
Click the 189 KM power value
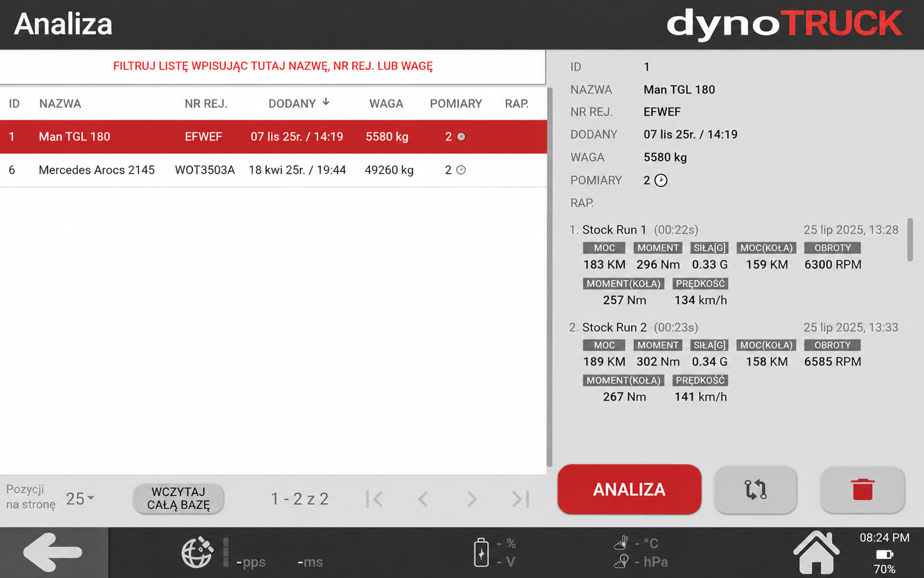[x=604, y=362]
